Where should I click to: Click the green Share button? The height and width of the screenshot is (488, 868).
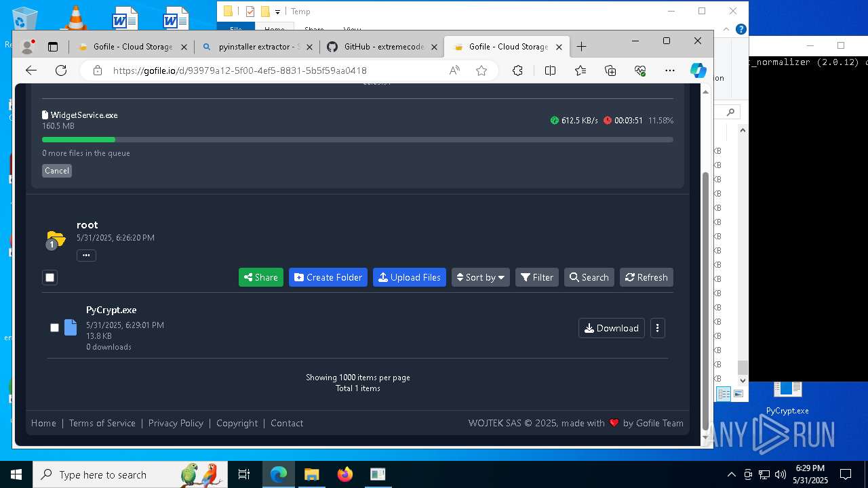[x=261, y=277]
